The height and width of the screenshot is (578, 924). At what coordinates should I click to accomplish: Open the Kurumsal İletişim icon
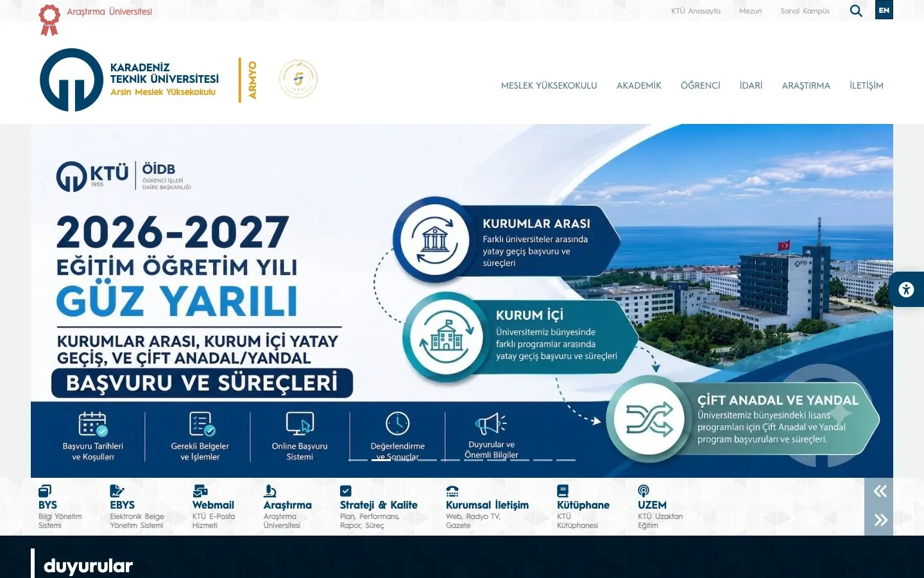[x=452, y=491]
